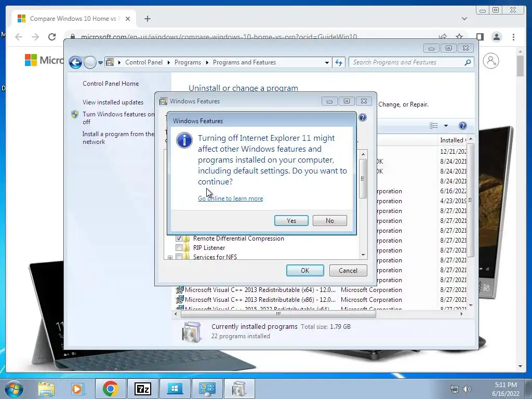Image resolution: width=532 pixels, height=399 pixels.
Task: Open the Windows Start menu
Action: (x=14, y=389)
